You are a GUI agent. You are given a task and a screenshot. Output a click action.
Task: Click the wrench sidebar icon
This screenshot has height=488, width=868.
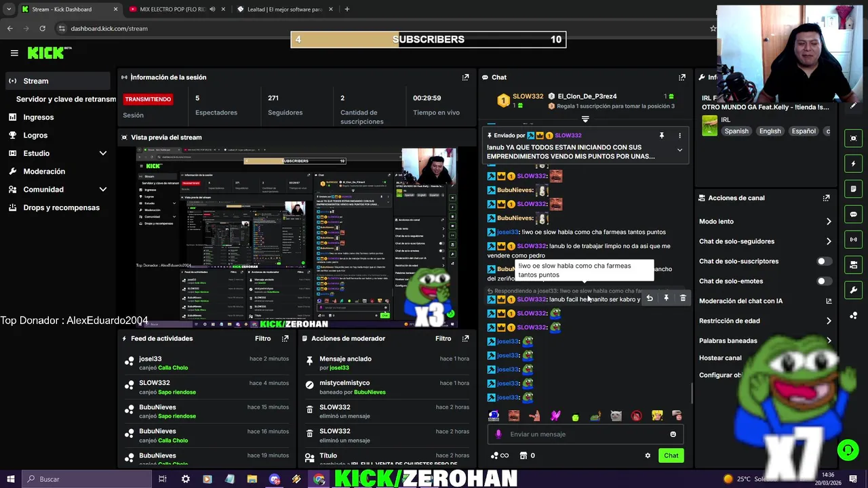[853, 290]
